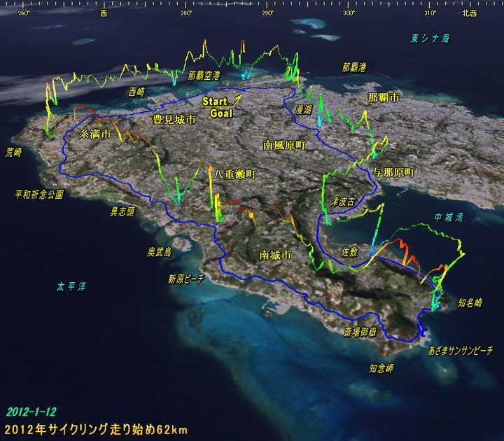This screenshot has width=504, height=441.
Task: Click the 北西 compass heading marker
Action: click(470, 13)
